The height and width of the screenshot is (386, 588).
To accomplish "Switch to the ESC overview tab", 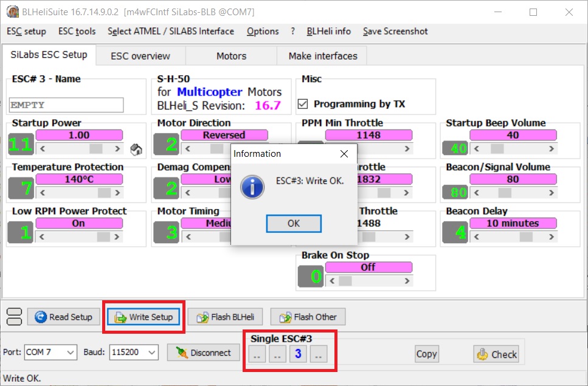I will [140, 56].
